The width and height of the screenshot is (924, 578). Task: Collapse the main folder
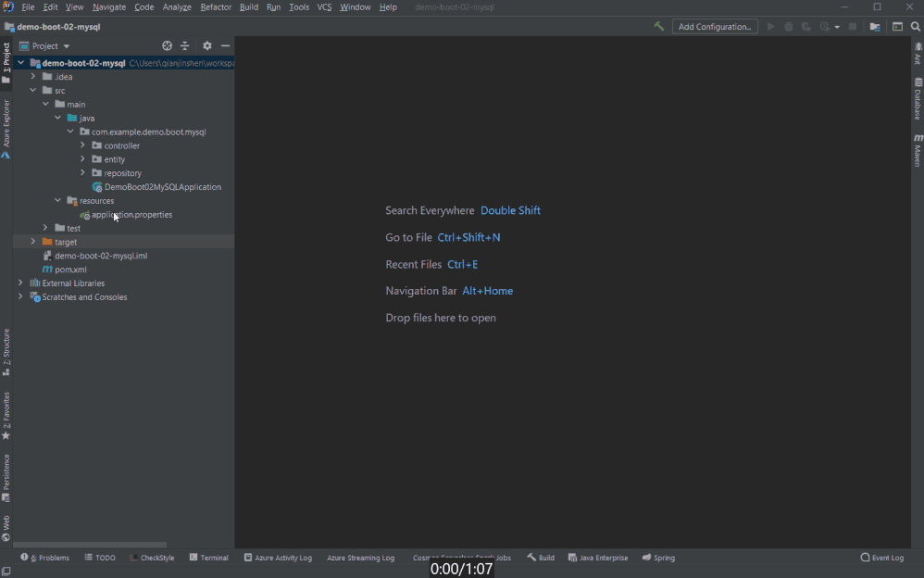(45, 104)
